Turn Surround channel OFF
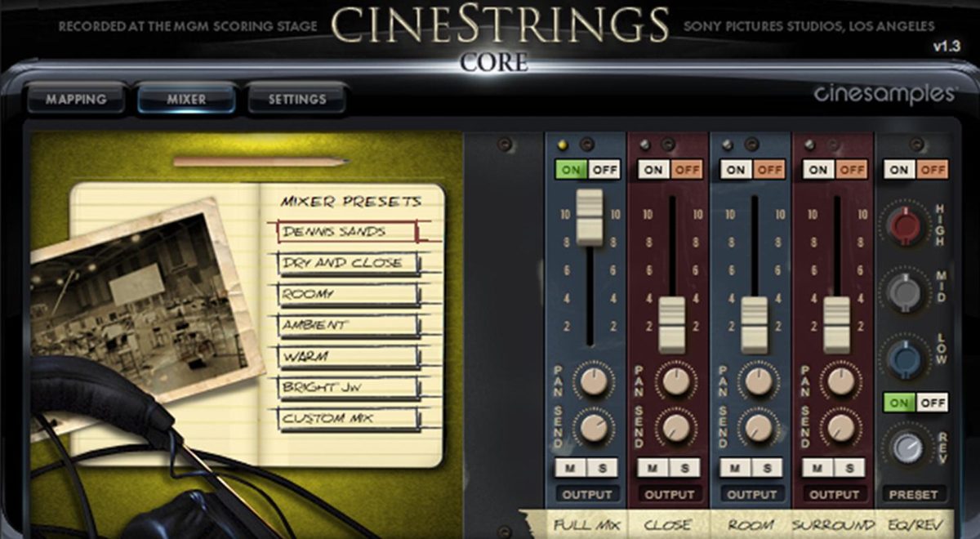 coord(852,170)
